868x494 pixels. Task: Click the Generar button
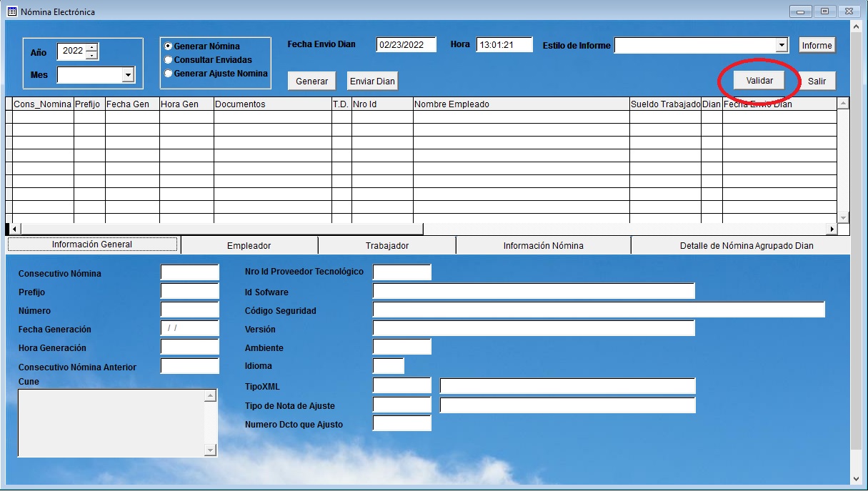[311, 81]
